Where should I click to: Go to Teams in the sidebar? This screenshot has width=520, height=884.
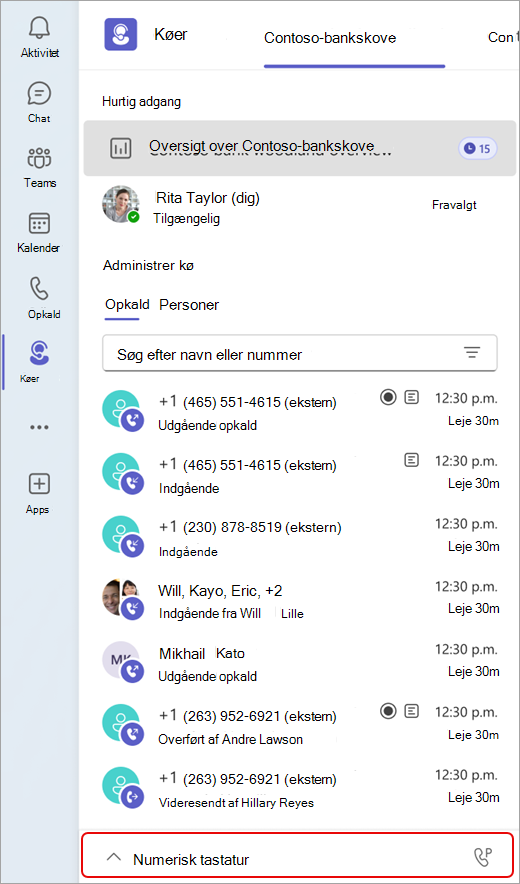(x=39, y=158)
